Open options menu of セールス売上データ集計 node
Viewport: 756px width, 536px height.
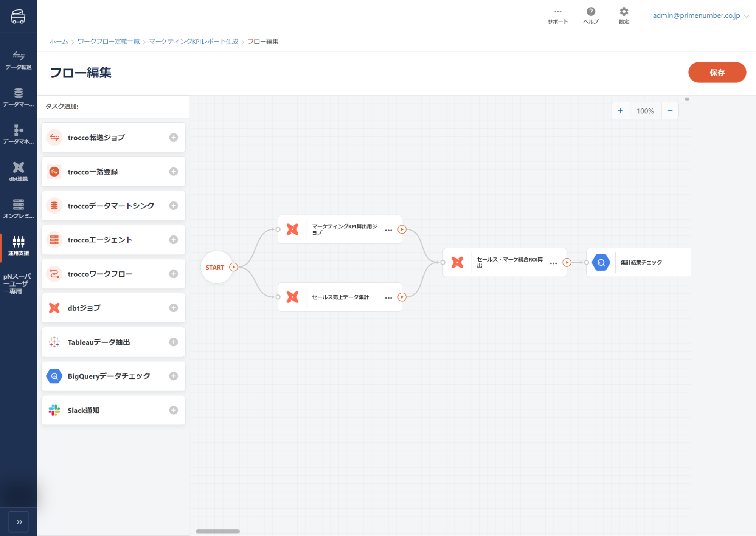(388, 298)
